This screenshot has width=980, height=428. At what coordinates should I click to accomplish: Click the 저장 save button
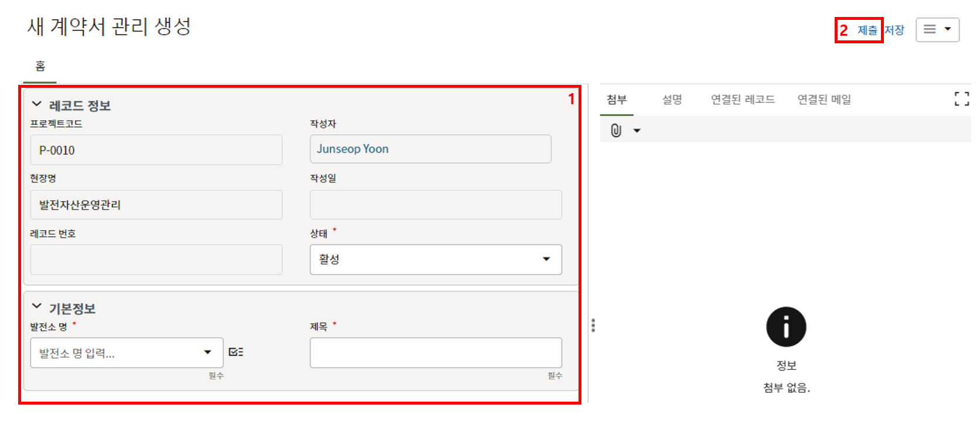(x=894, y=30)
